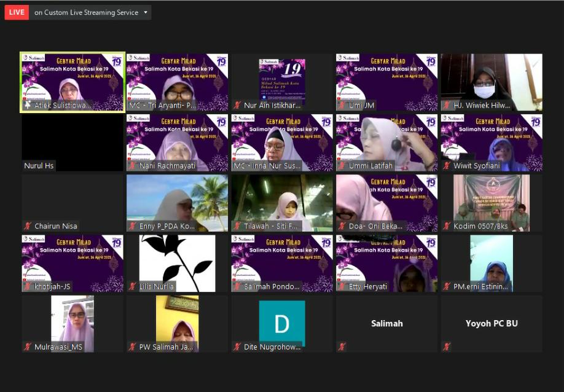The image size is (564, 392).
Task: Select Wiwit Syofiani video tile
Action: (x=492, y=143)
